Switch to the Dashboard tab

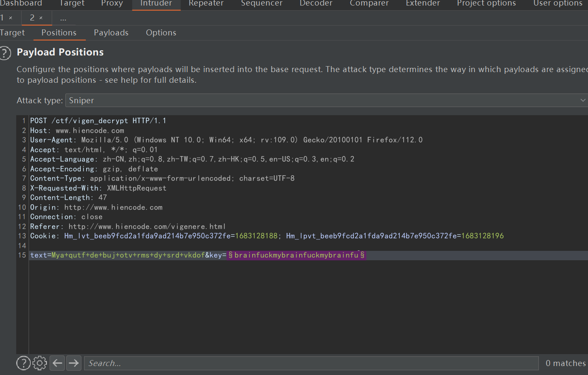(x=21, y=3)
